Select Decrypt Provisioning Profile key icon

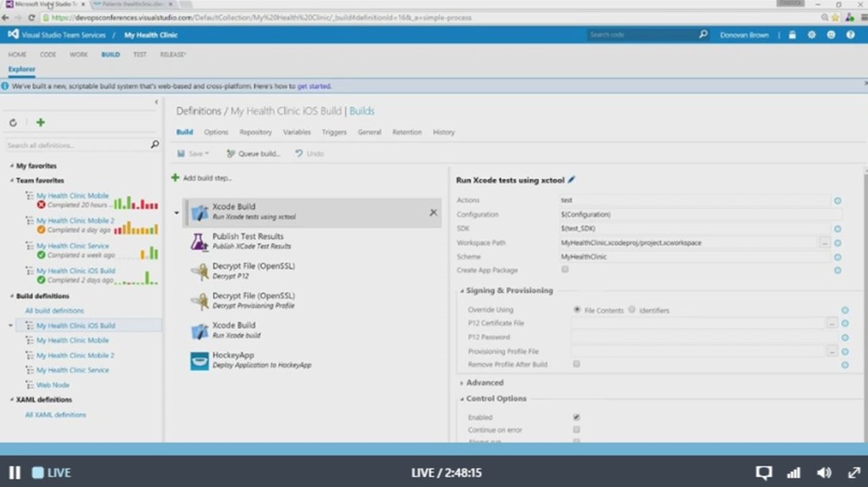198,301
